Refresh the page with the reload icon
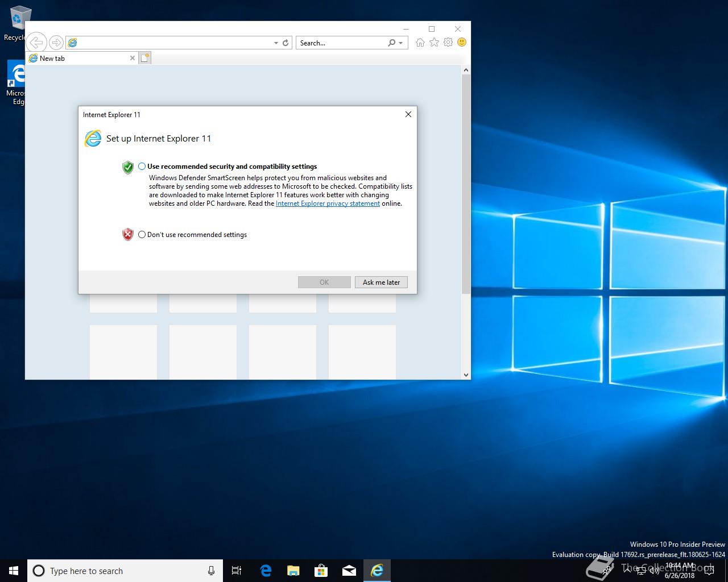Screen dimensions: 728x582 tap(286, 43)
